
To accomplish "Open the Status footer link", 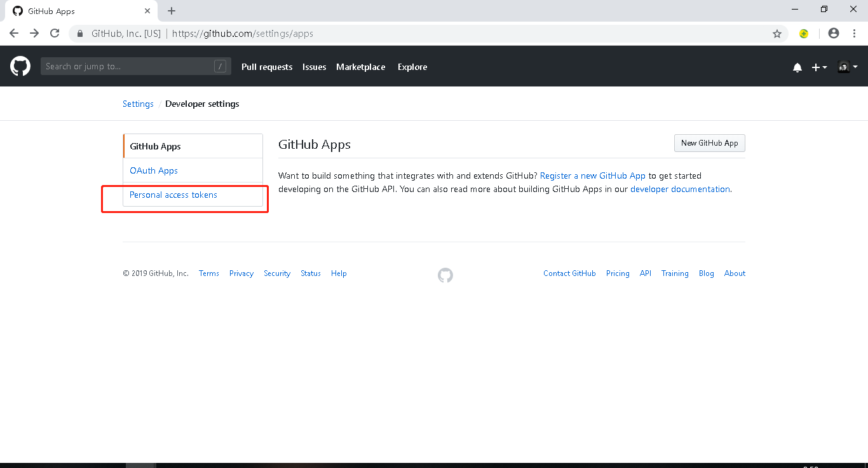I will coord(311,273).
